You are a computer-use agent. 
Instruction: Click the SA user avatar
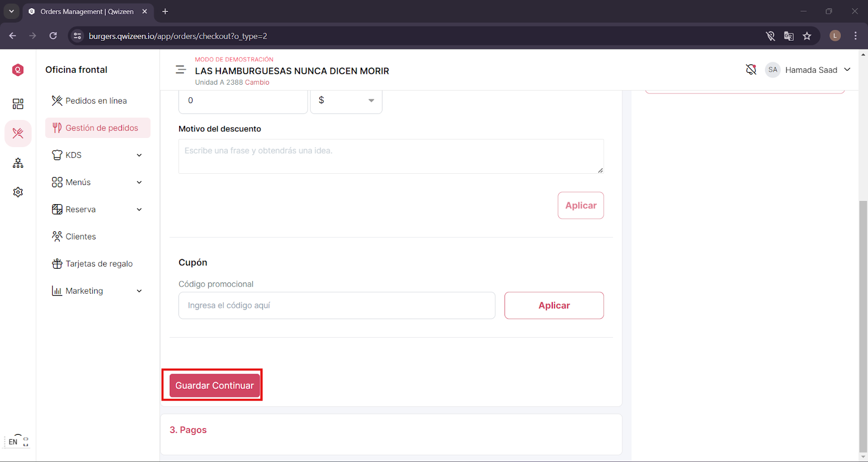click(x=773, y=69)
